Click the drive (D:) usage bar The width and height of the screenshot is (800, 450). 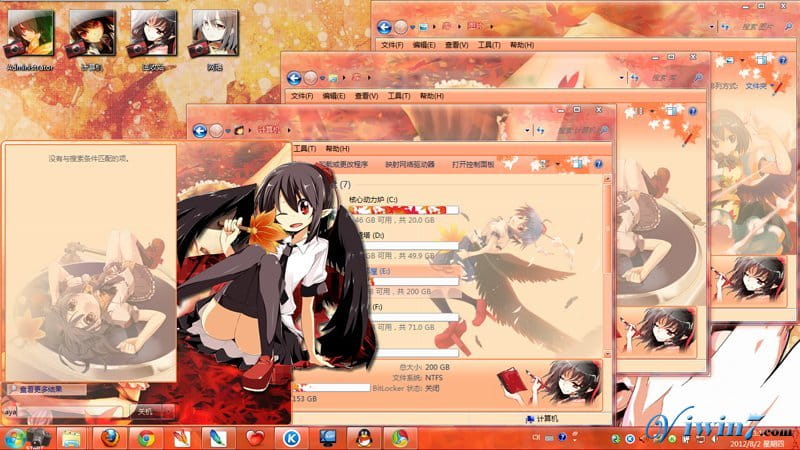tap(401, 245)
